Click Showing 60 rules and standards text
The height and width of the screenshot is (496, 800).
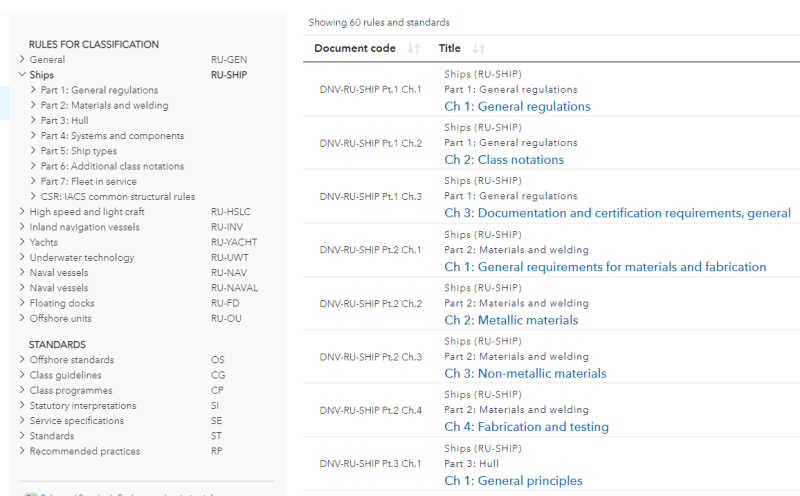pyautogui.click(x=379, y=22)
